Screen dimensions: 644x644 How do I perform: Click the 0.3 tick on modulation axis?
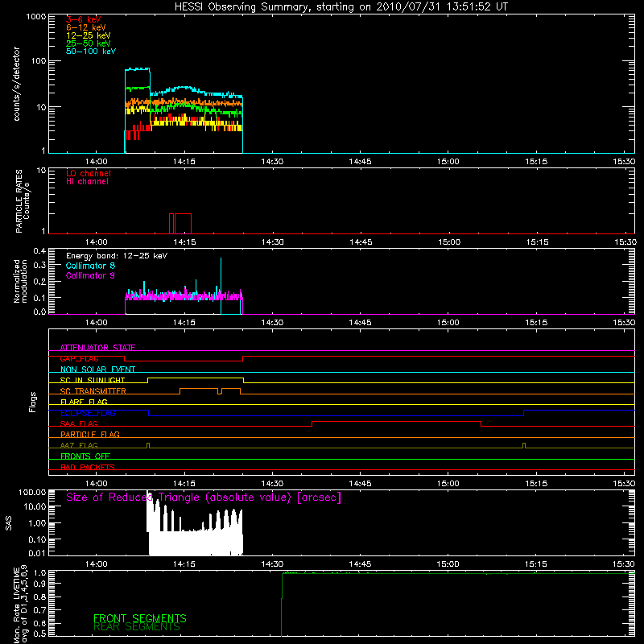point(39,265)
